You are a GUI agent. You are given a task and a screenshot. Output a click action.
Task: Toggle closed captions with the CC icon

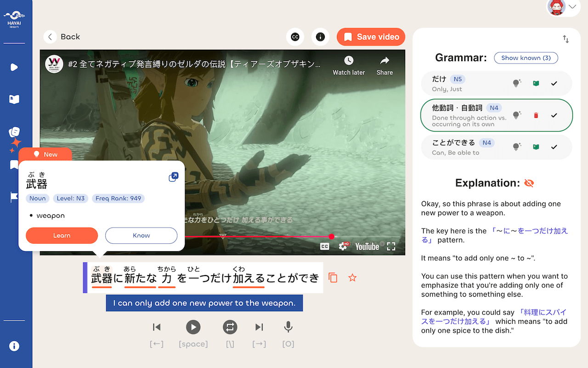295,37
